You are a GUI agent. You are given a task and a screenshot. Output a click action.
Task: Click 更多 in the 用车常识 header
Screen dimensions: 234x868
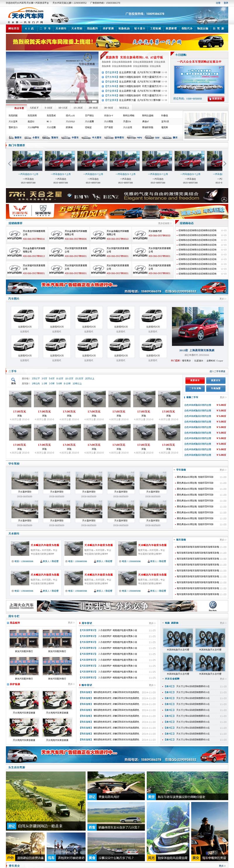click(x=152, y=623)
